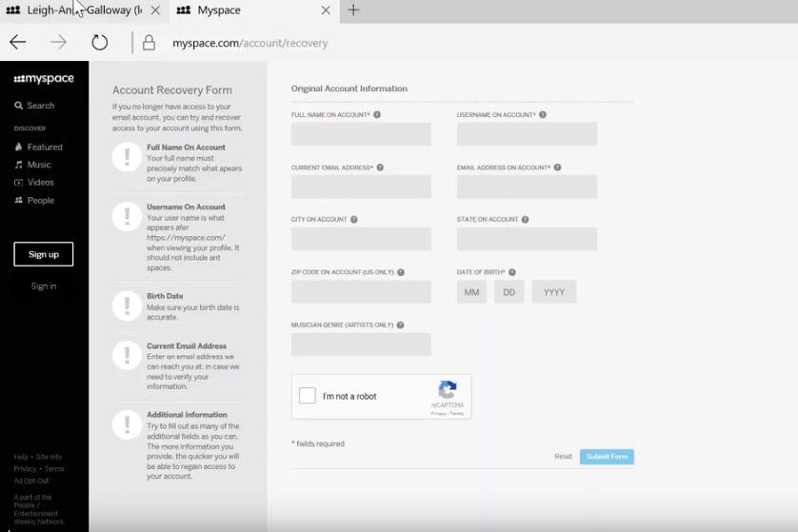Open Videos from Discover menu
Screen dimensions: 798x532
[34, 182]
